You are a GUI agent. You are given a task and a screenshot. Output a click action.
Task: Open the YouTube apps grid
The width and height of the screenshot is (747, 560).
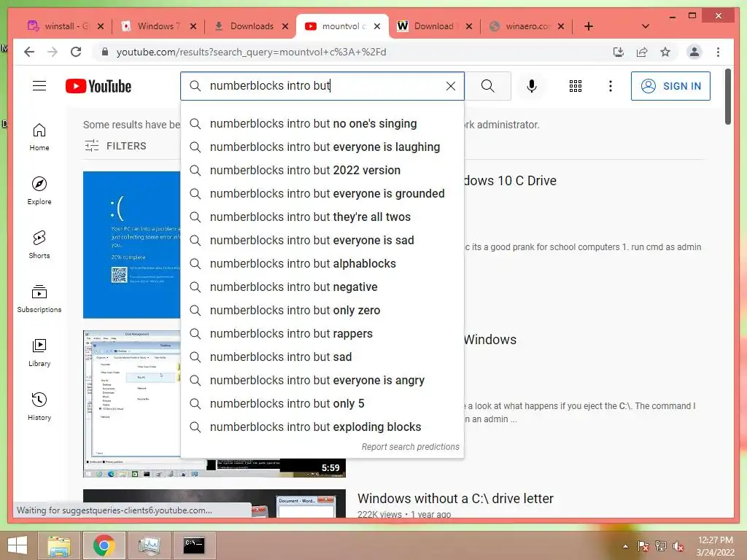(x=575, y=86)
